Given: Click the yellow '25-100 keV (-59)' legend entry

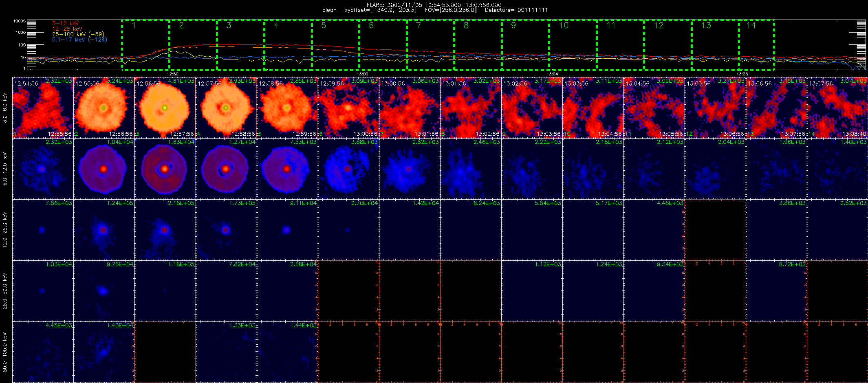Looking at the screenshot, I should pyautogui.click(x=78, y=34).
